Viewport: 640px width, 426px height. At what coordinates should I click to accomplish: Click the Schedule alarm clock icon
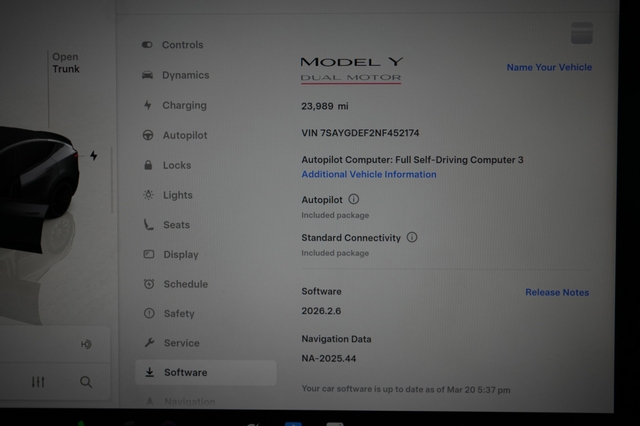click(x=149, y=284)
